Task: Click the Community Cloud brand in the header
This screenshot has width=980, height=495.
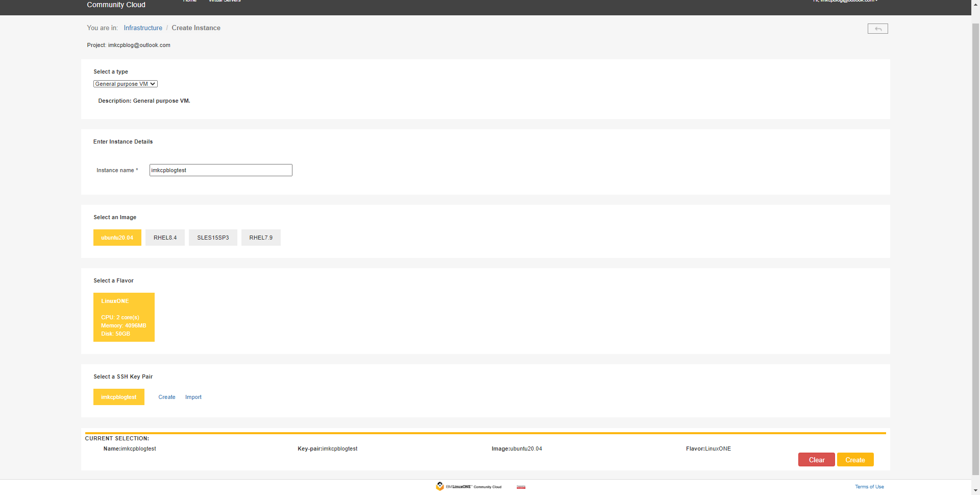Action: tap(116, 5)
